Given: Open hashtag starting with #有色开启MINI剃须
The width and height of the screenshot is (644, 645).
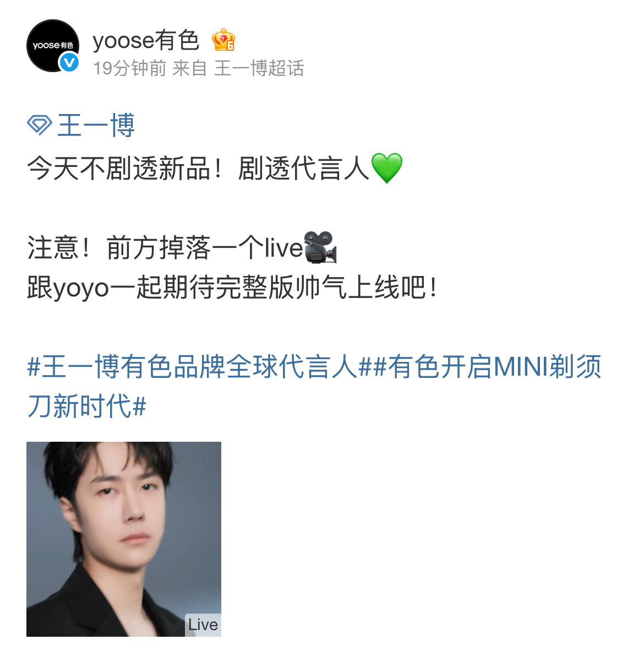Looking at the screenshot, I should (487, 366).
